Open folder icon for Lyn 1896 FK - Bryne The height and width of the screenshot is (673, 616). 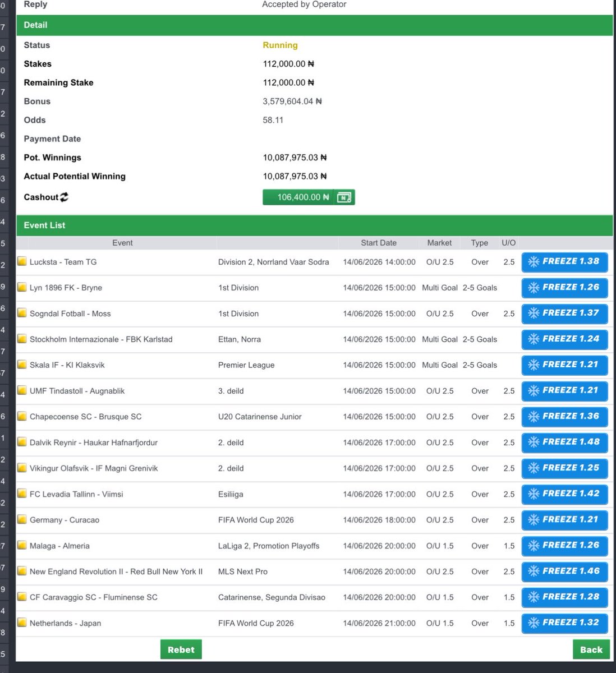coord(22,287)
